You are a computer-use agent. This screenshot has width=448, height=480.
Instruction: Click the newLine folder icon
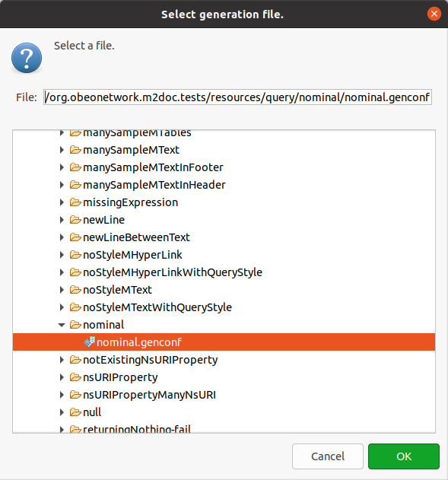coord(75,220)
